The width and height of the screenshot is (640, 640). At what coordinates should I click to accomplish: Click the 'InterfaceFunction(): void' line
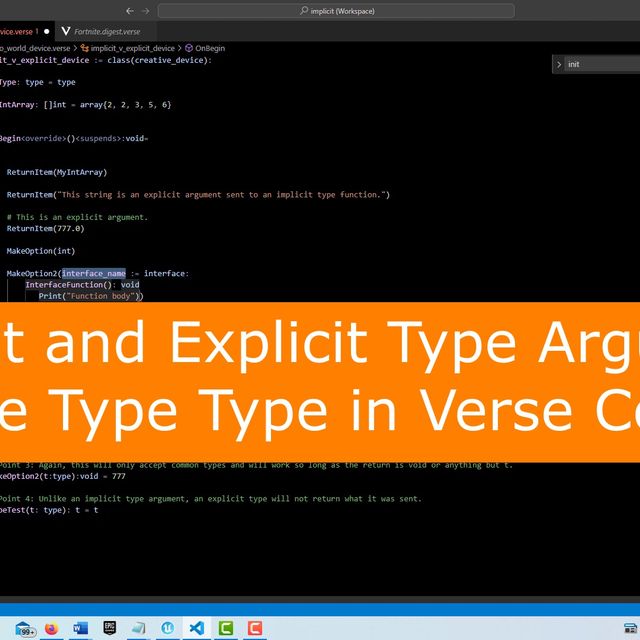pyautogui.click(x=82, y=284)
